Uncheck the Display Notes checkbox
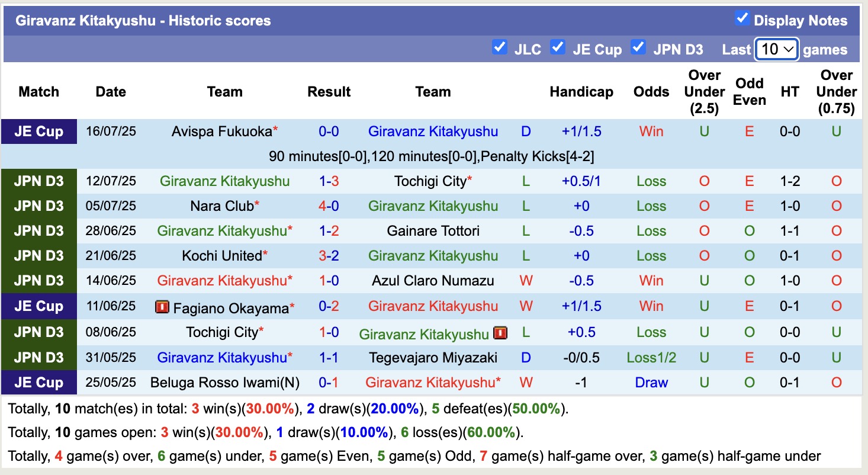Screen dimensions: 868x475 pyautogui.click(x=742, y=18)
